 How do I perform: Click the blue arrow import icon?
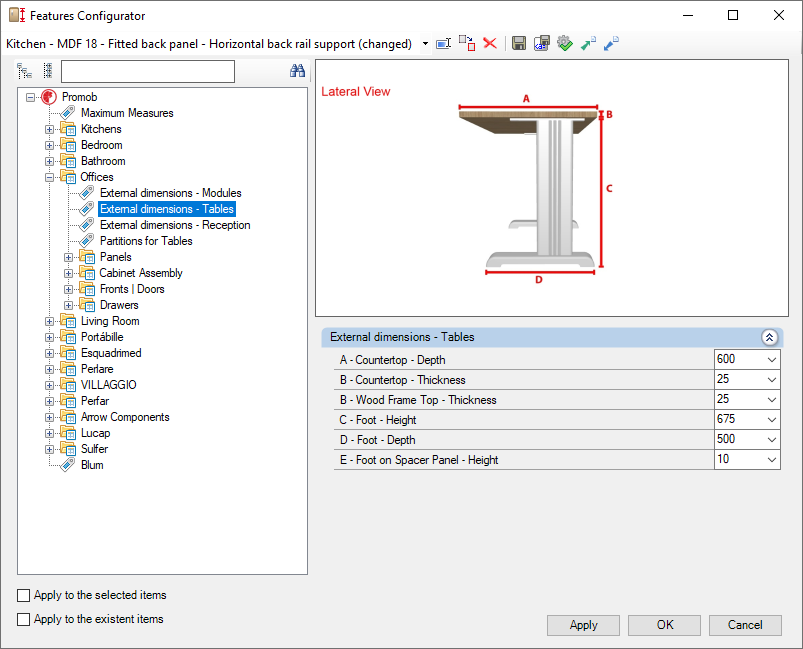pos(611,44)
